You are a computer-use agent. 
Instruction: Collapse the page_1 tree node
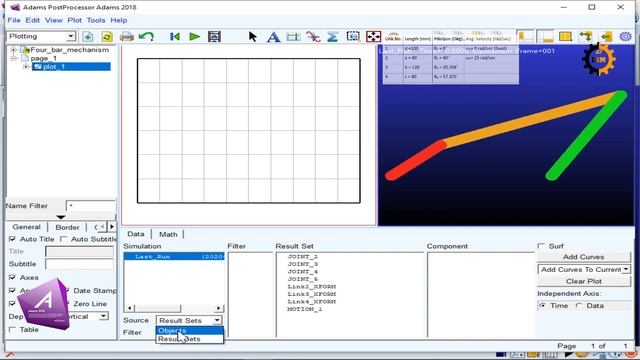(x=13, y=58)
